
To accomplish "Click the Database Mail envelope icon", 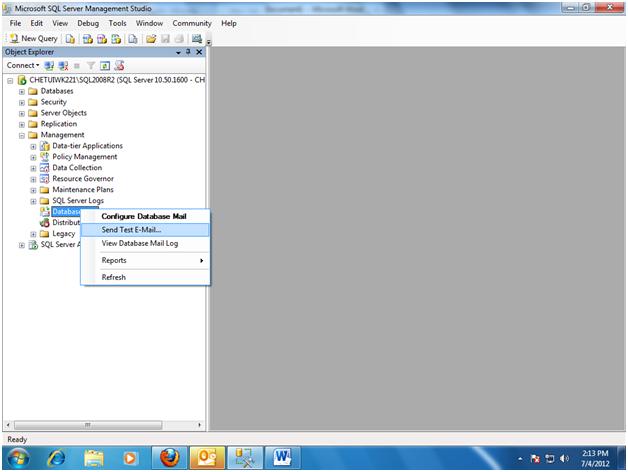I will tap(45, 212).
